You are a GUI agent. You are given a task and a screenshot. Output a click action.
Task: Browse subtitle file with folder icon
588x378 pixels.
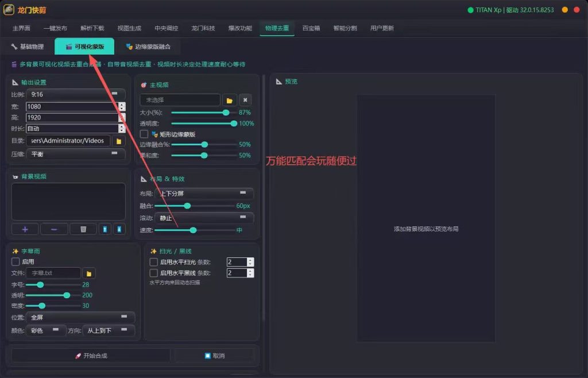89,273
